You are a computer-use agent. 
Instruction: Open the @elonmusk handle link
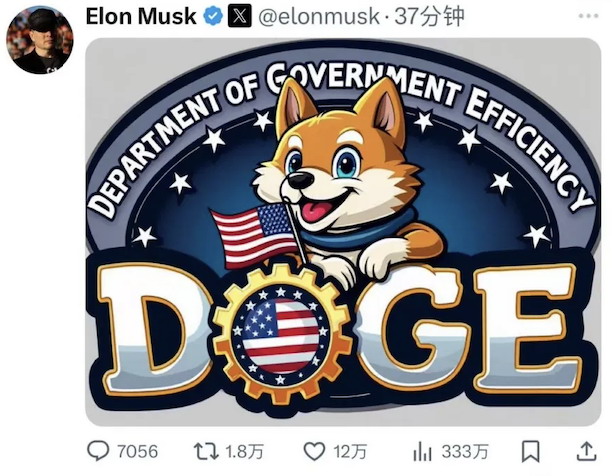tap(318, 17)
